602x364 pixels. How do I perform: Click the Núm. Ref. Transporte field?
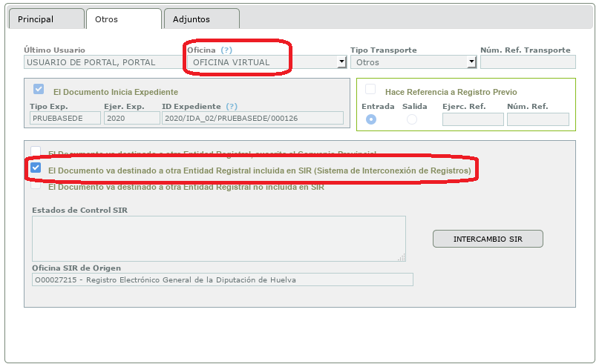coord(528,62)
